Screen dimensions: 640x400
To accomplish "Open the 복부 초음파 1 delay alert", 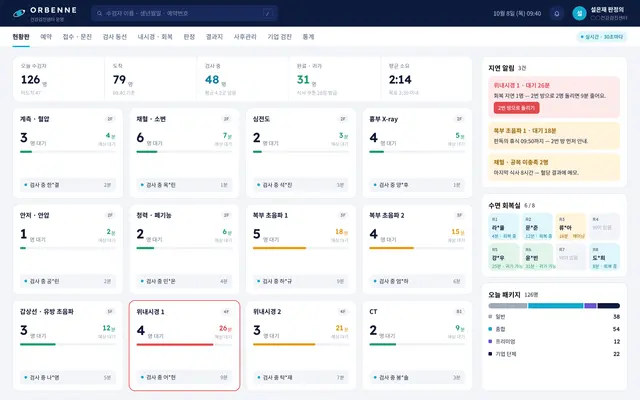I will (554, 136).
